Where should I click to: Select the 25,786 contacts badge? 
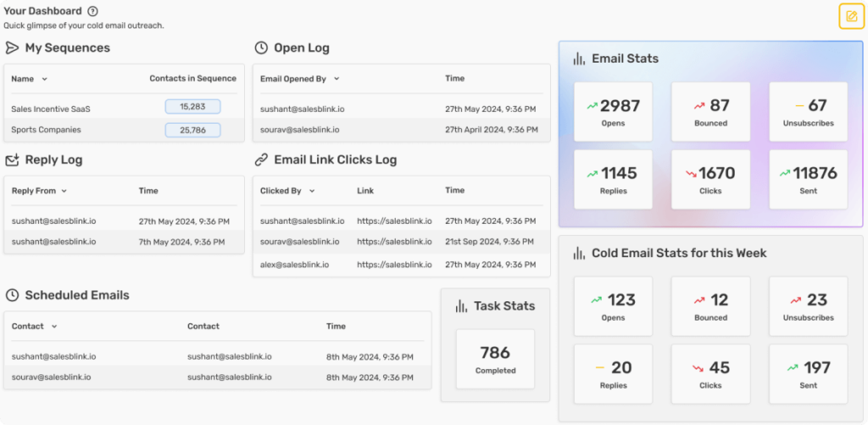192,131
